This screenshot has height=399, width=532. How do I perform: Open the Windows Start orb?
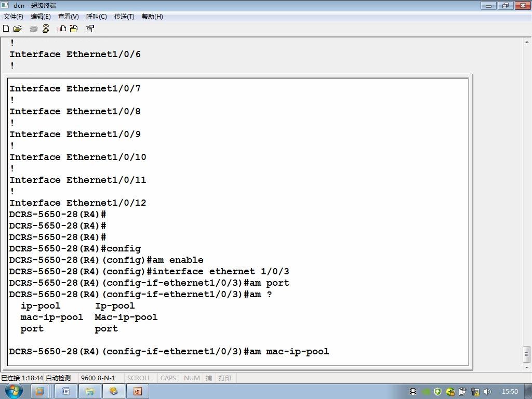[x=14, y=391]
